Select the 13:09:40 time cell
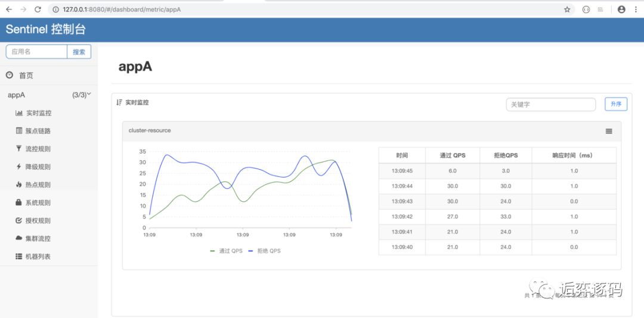The height and width of the screenshot is (318, 644). [x=402, y=247]
